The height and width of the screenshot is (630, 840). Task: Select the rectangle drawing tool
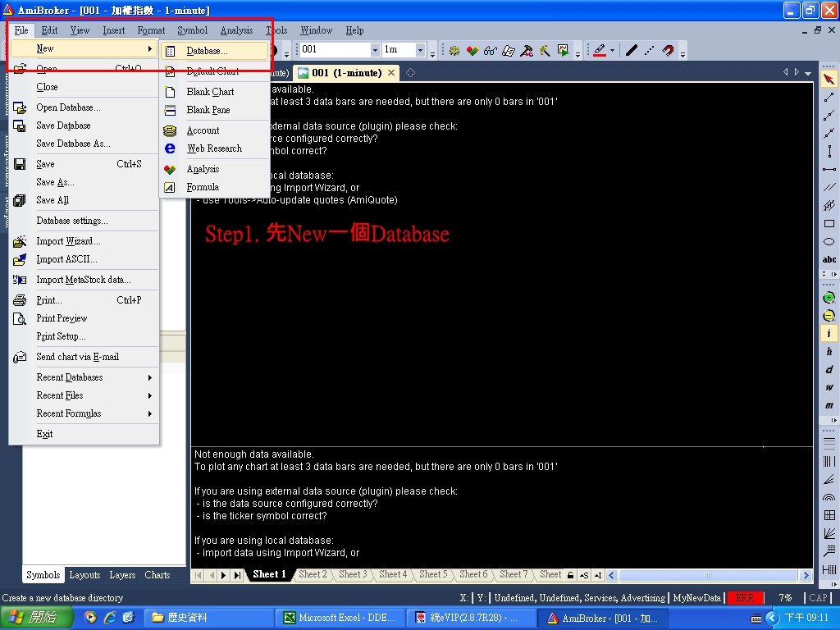[x=829, y=223]
